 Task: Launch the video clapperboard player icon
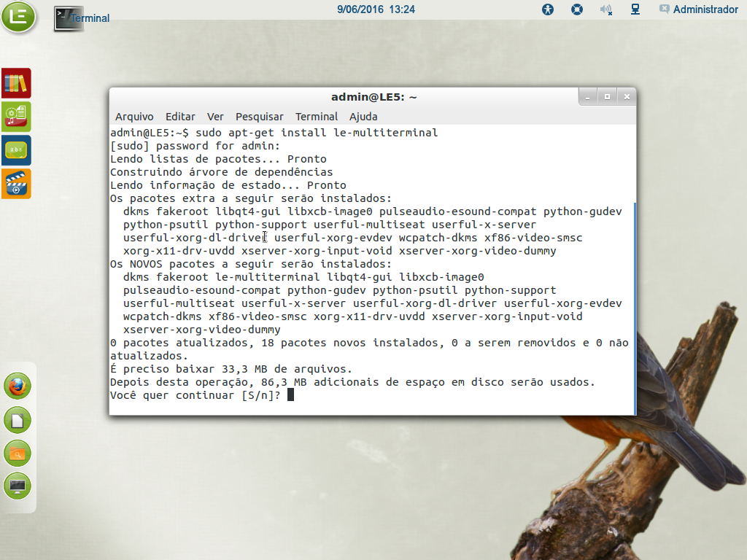[x=16, y=183]
